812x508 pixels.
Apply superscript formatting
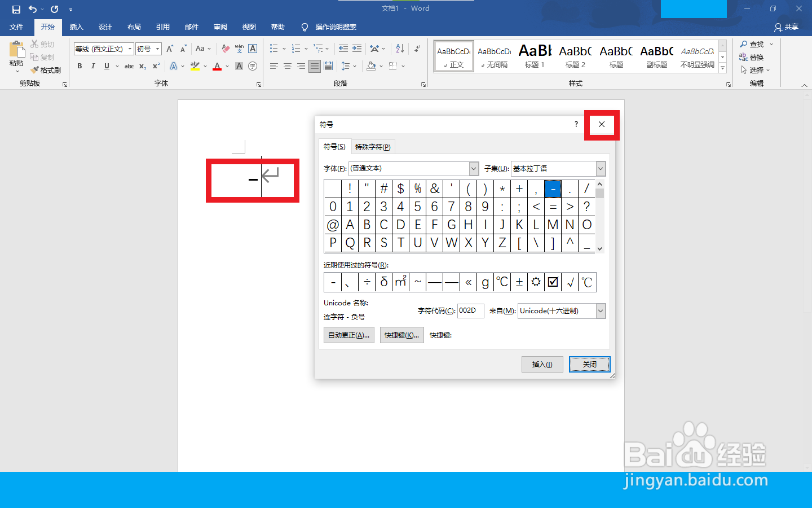click(156, 66)
